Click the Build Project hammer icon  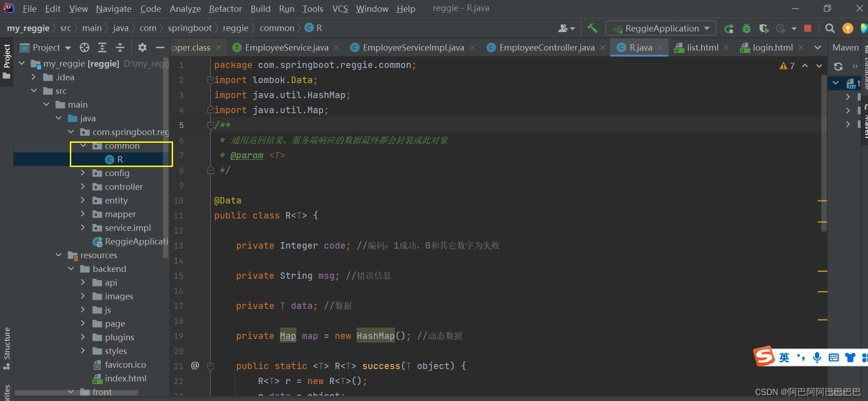(592, 28)
